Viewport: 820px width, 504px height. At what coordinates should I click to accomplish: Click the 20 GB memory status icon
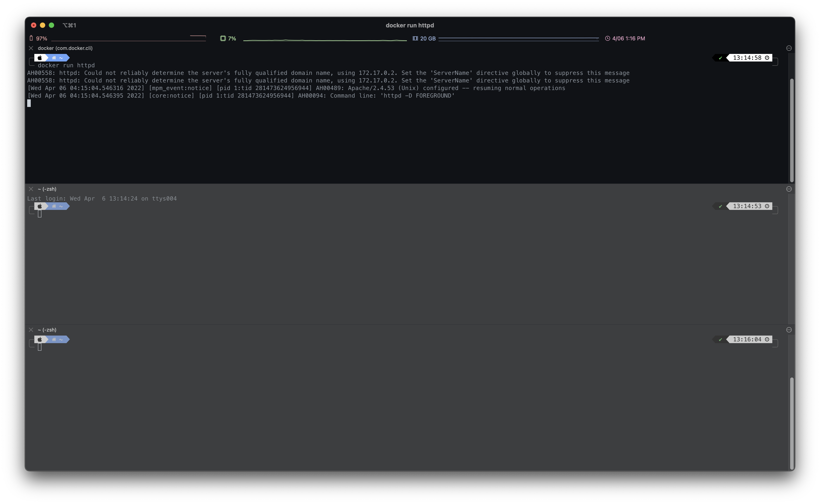click(x=415, y=38)
